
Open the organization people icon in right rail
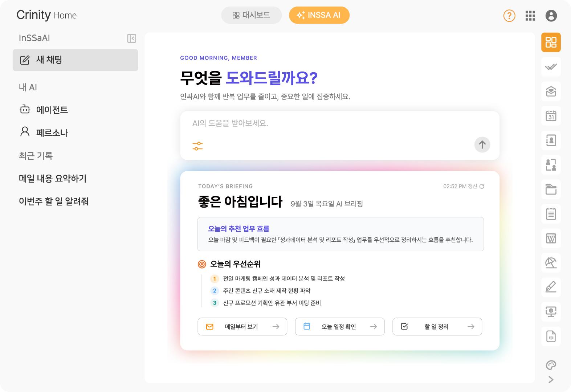(551, 165)
